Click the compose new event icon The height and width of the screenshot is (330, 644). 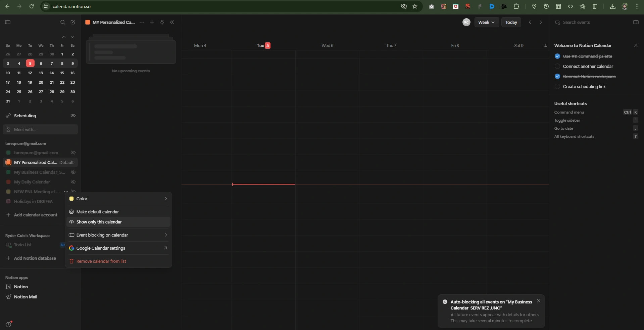73,22
